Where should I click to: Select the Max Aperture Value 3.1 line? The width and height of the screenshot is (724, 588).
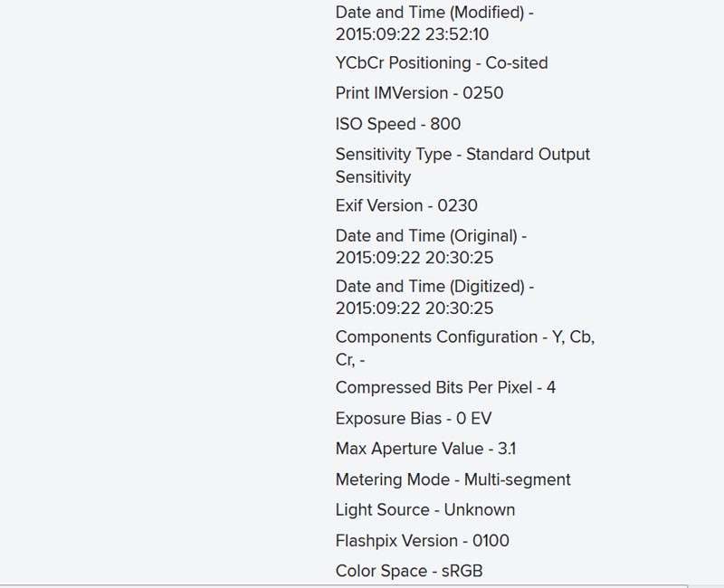tap(425, 449)
